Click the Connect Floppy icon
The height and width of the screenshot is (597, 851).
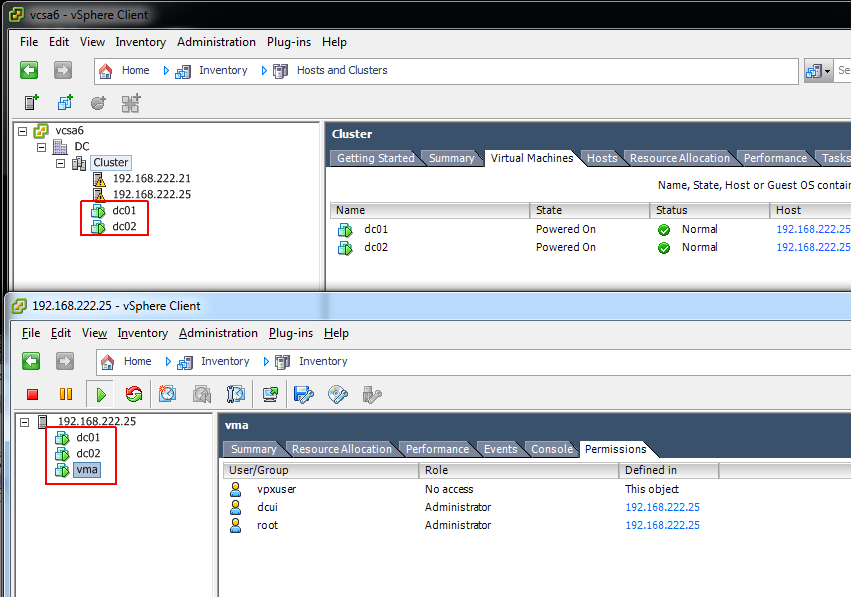304,395
